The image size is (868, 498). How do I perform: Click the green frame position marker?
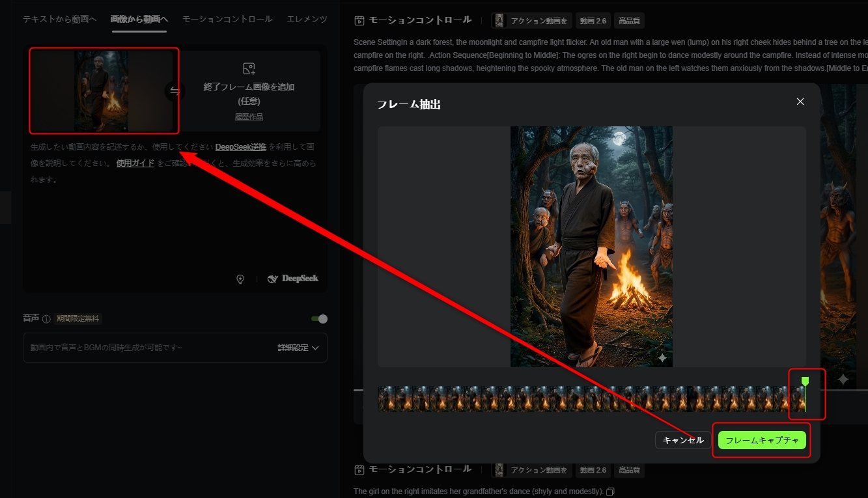tap(805, 382)
